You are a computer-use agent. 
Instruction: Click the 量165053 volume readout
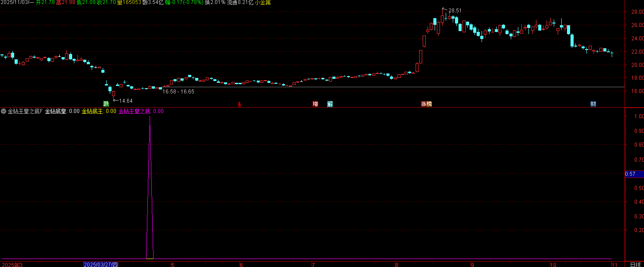pos(129,3)
